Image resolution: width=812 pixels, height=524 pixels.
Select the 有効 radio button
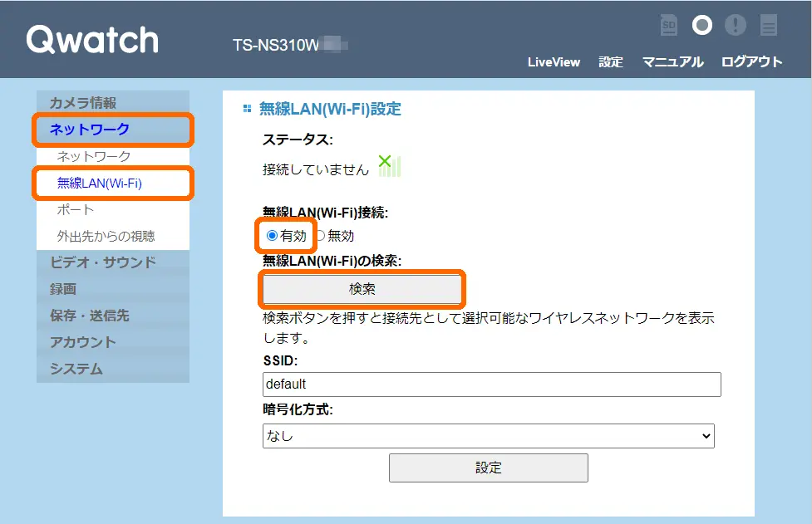pyautogui.click(x=272, y=236)
